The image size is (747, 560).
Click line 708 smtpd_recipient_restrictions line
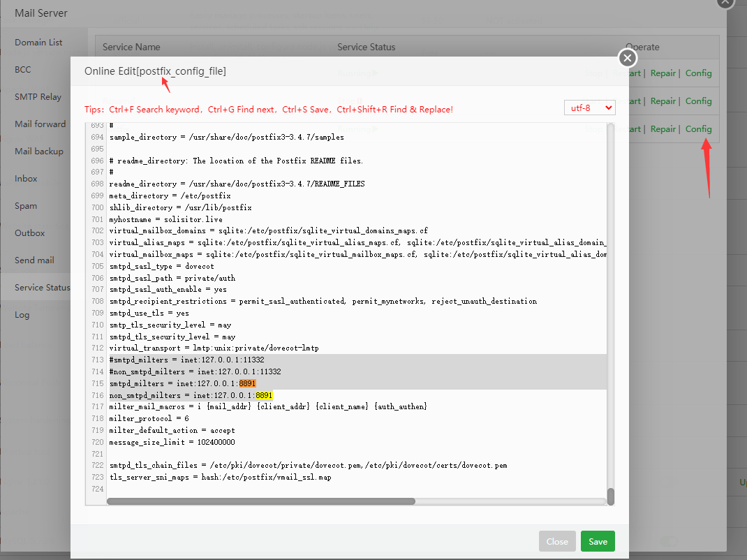[x=323, y=301]
